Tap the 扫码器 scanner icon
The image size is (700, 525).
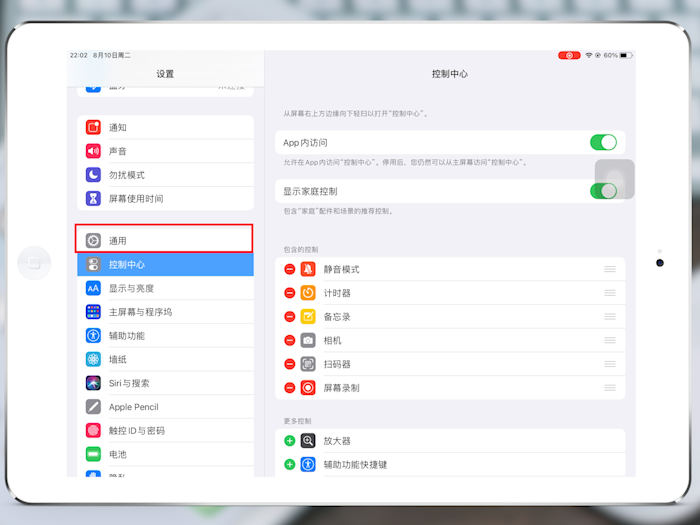pos(308,364)
